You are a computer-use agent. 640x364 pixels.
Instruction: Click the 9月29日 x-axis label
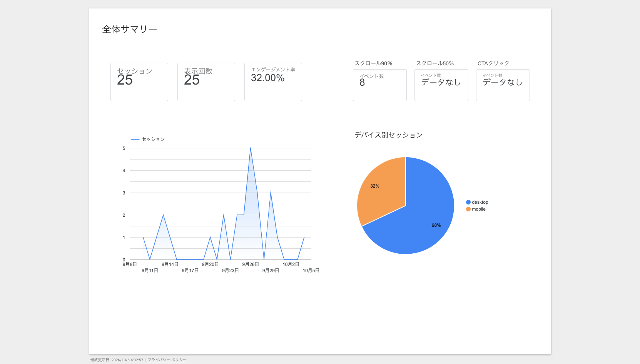pyautogui.click(x=271, y=271)
